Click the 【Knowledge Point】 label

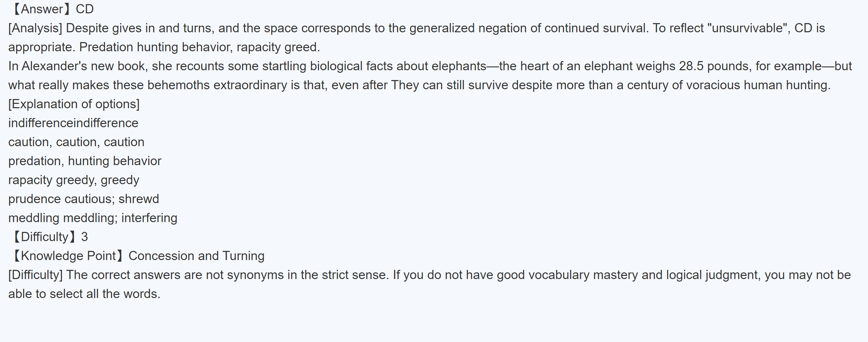(67, 256)
